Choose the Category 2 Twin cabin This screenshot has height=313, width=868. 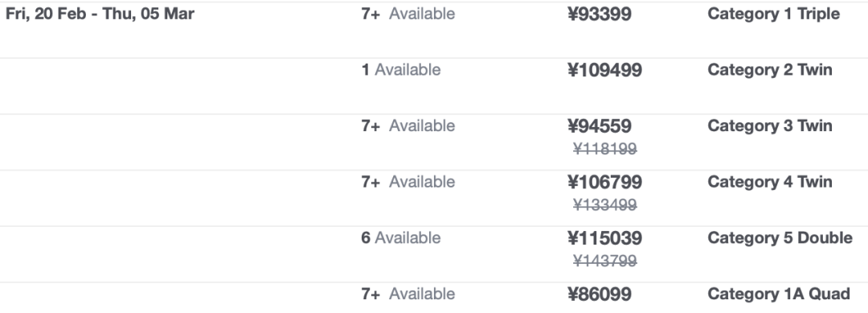point(769,70)
